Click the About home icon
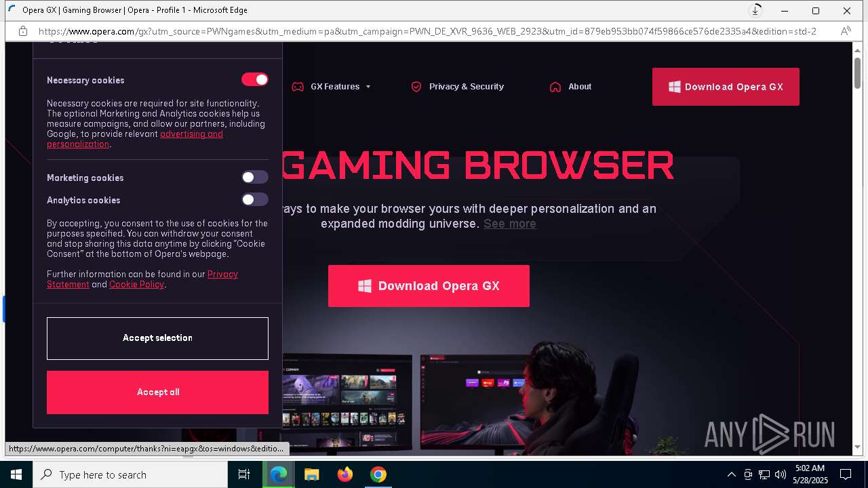This screenshot has width=868, height=488. tap(555, 87)
